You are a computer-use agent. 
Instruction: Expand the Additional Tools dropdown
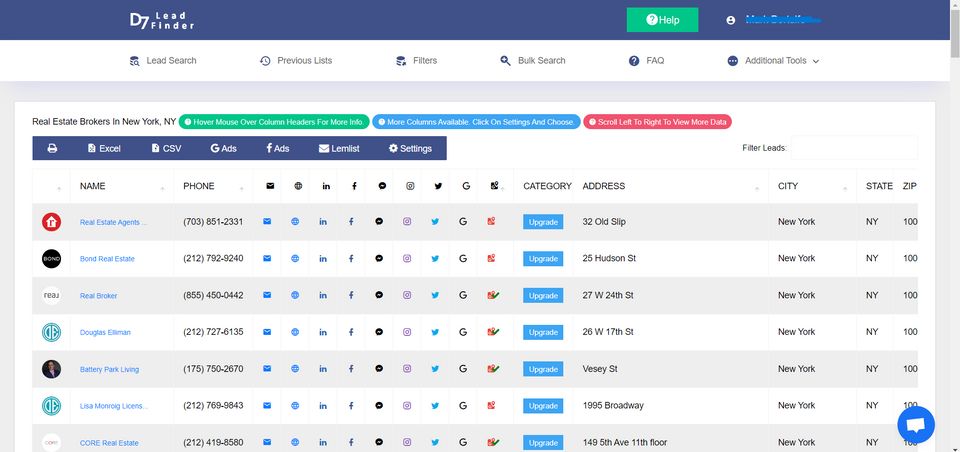[x=774, y=61]
